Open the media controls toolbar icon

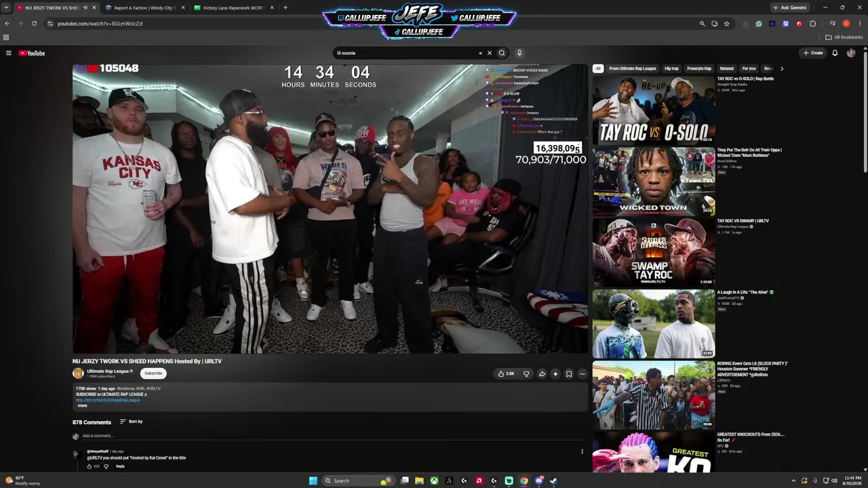(x=833, y=23)
